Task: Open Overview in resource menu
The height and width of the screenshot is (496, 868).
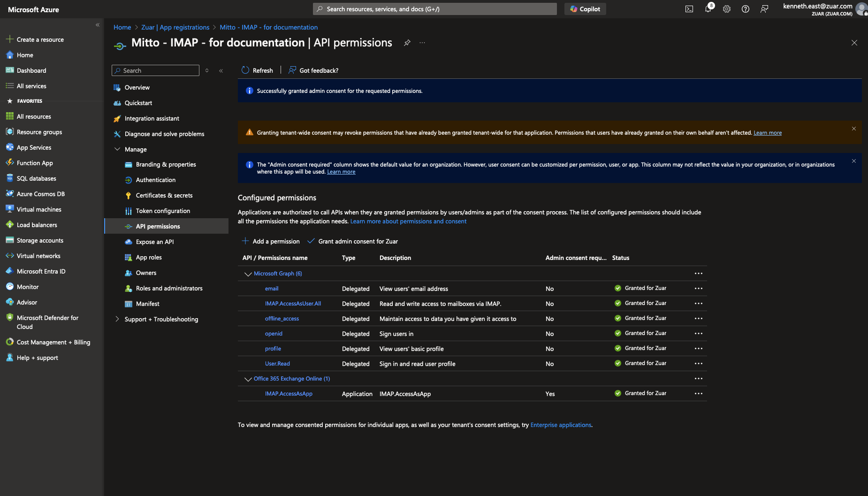Action: (x=137, y=87)
